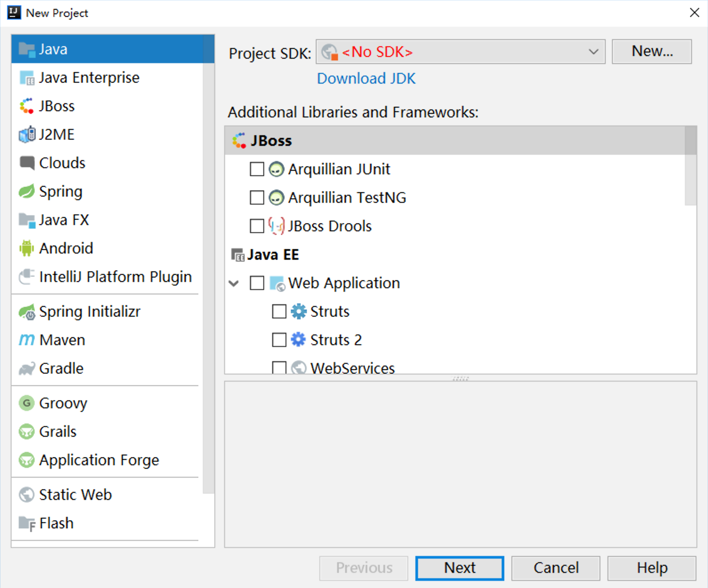Click the IntelliJ Platform Plugin icon
Viewport: 708px width, 588px height.
27,277
